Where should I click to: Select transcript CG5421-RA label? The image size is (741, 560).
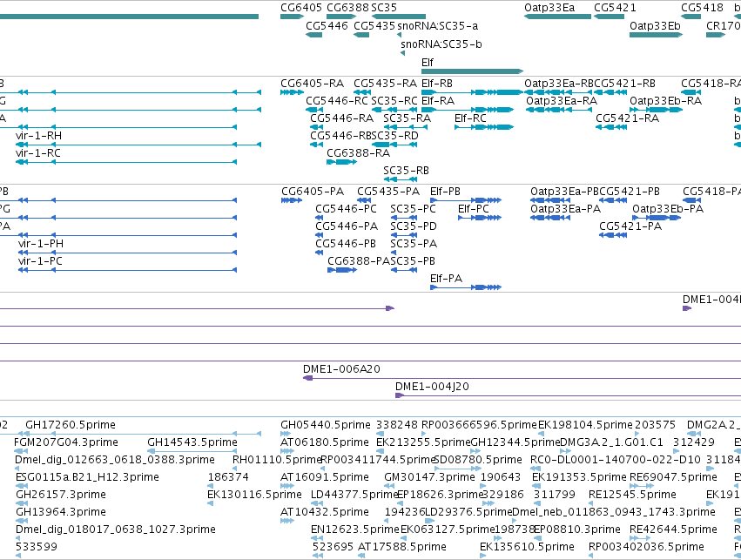[x=627, y=118]
